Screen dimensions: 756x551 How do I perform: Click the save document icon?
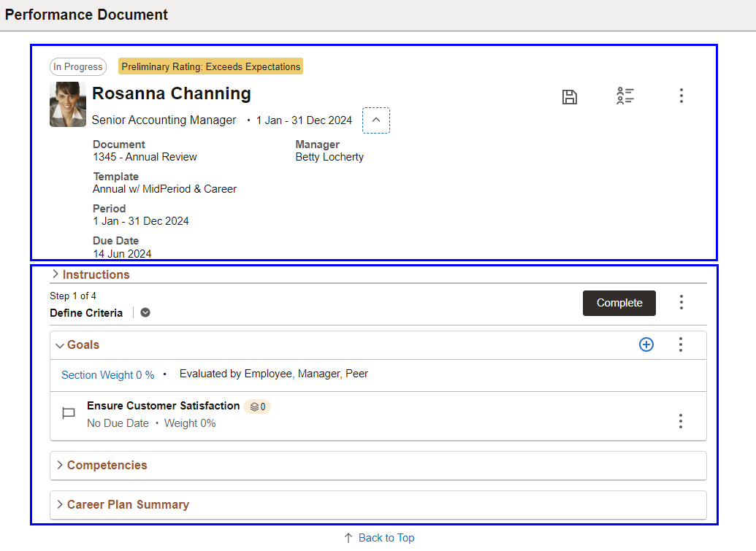point(570,97)
